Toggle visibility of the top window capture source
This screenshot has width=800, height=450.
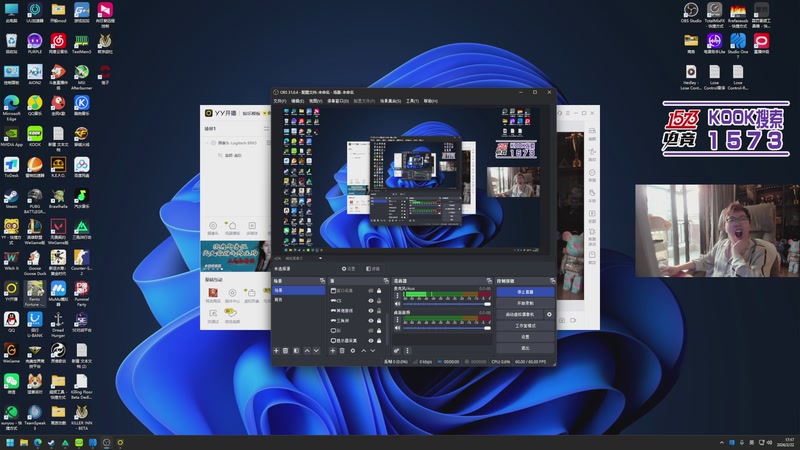(371, 290)
